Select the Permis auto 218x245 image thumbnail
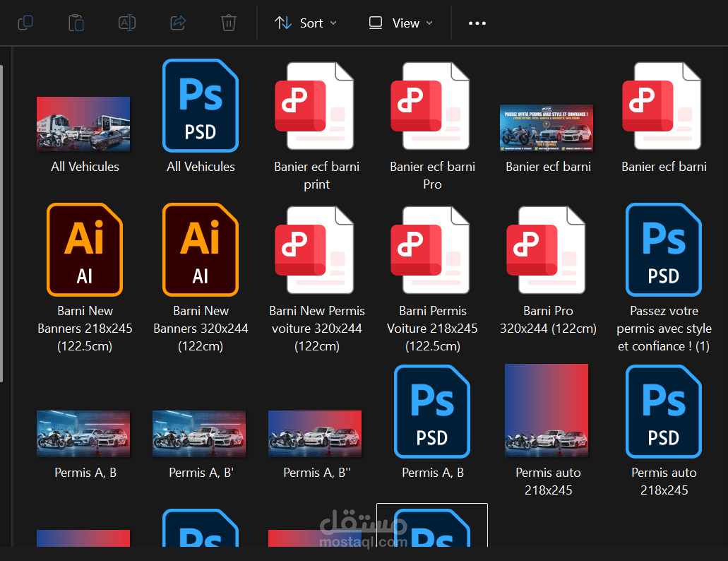The image size is (728, 561). (x=547, y=411)
